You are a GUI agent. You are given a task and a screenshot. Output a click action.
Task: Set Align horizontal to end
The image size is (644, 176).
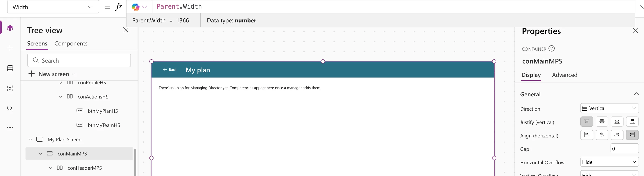(617, 135)
